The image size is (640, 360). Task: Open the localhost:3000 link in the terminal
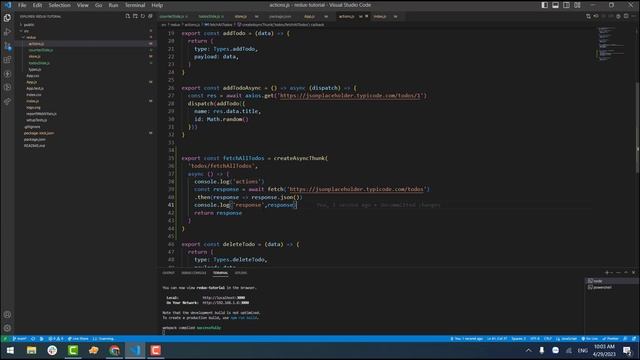[x=224, y=298]
